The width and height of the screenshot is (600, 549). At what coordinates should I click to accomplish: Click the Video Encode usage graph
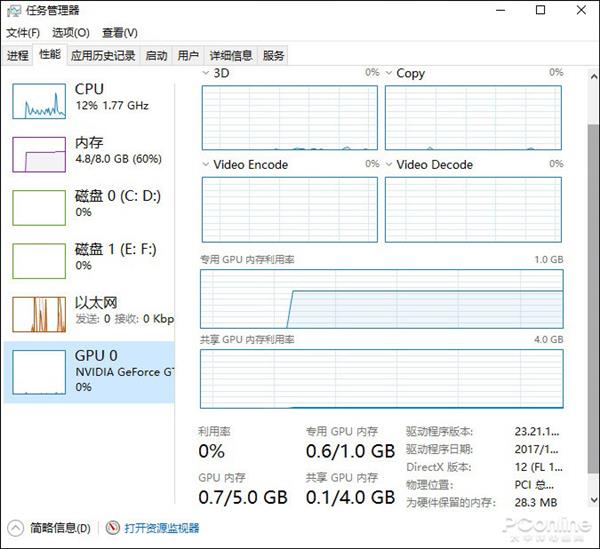290,210
